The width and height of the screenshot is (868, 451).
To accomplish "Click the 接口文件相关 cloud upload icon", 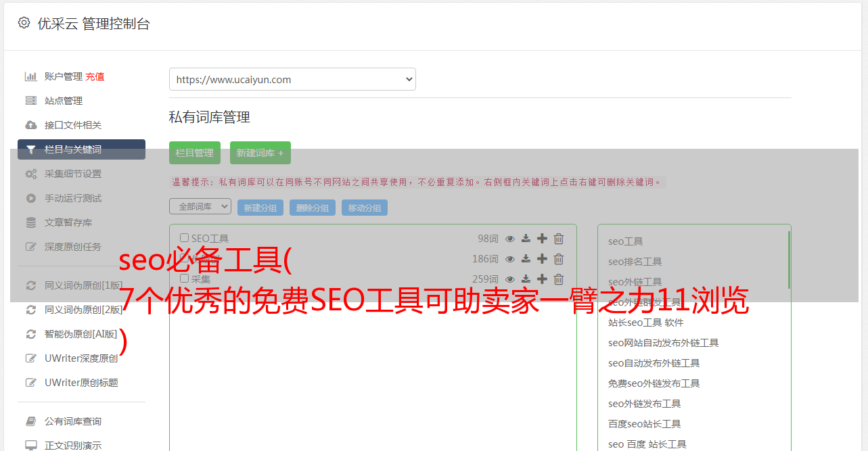I will click(31, 125).
